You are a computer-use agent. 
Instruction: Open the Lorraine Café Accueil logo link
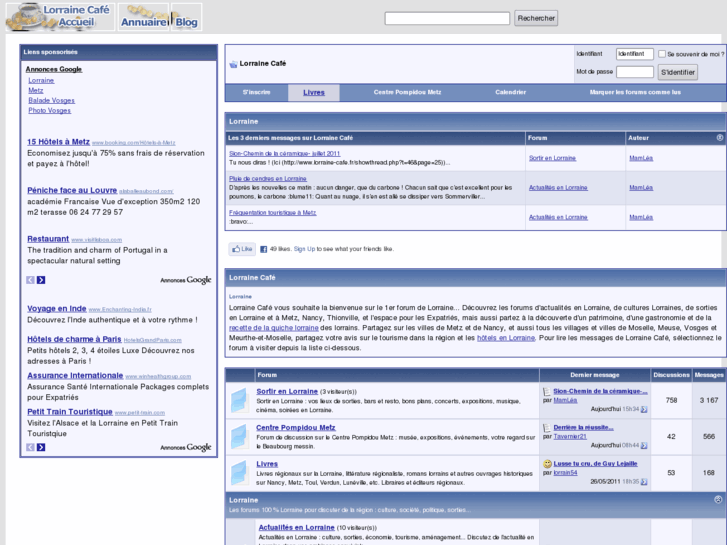pos(60,17)
